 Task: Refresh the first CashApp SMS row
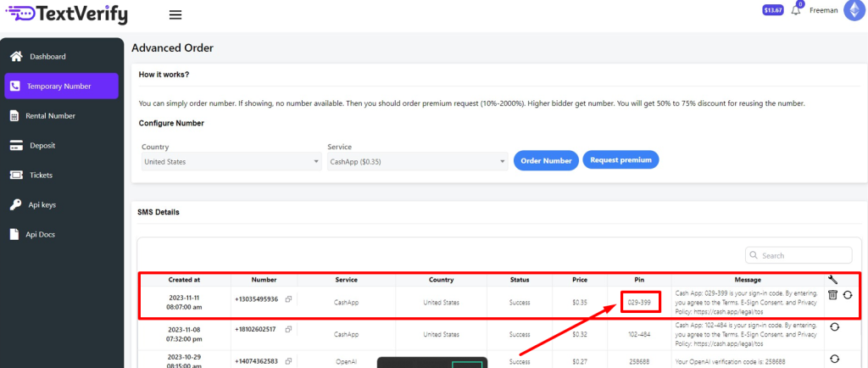[x=847, y=294]
